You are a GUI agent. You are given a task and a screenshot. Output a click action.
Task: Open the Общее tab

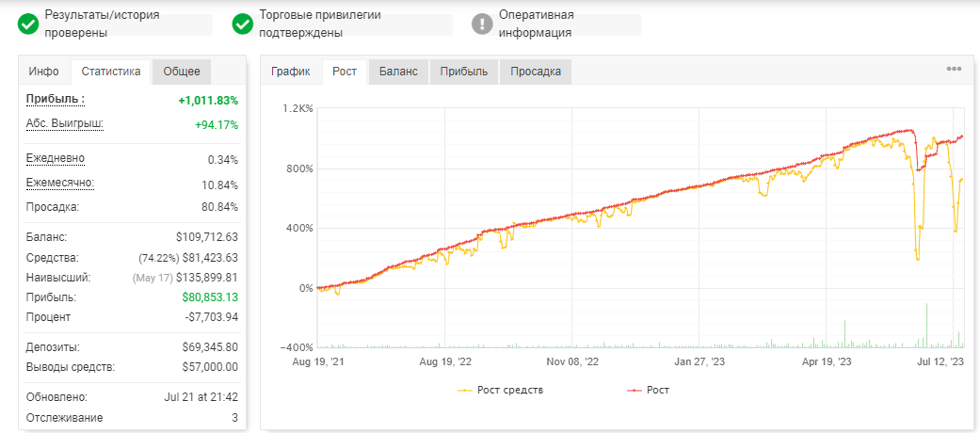[182, 72]
